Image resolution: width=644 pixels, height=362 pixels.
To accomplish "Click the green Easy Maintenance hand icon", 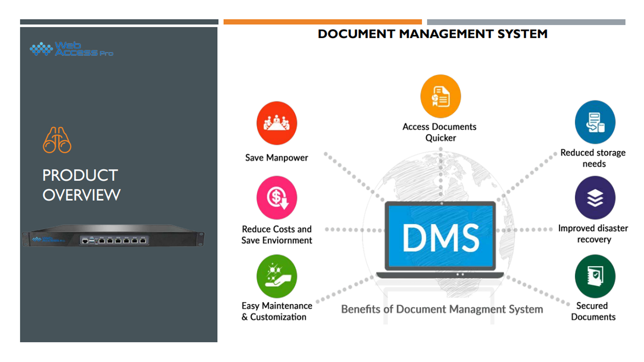I will tap(277, 276).
